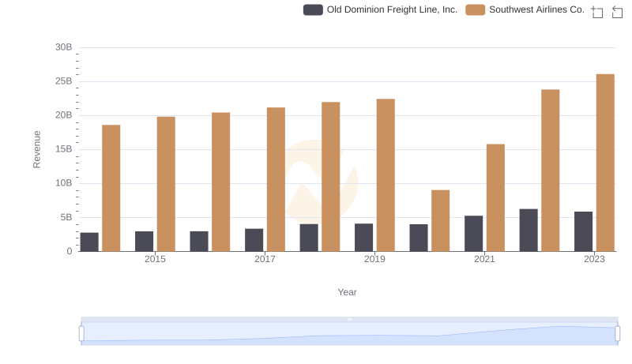Click the 20B y-axis label
632x364 pixels.
[64, 115]
